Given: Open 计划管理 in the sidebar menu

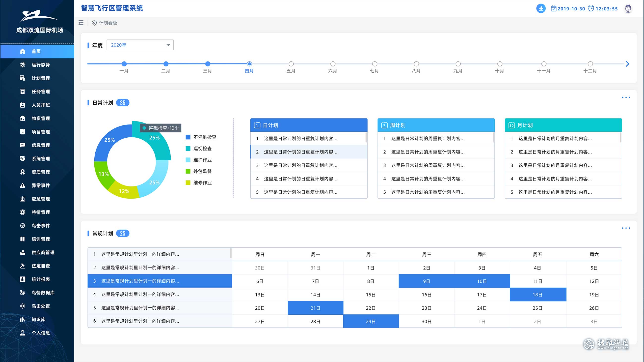Looking at the screenshot, I should [41, 78].
